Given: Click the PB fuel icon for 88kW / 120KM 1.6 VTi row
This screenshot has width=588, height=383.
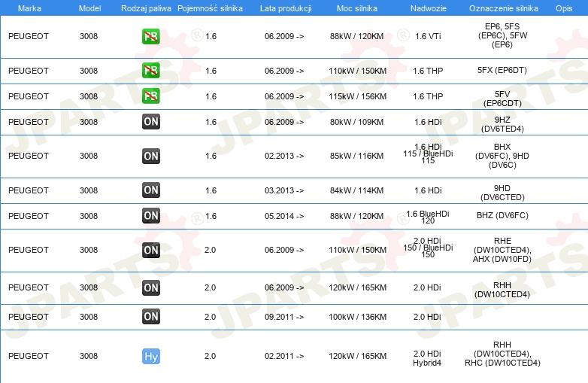Looking at the screenshot, I should click(151, 36).
